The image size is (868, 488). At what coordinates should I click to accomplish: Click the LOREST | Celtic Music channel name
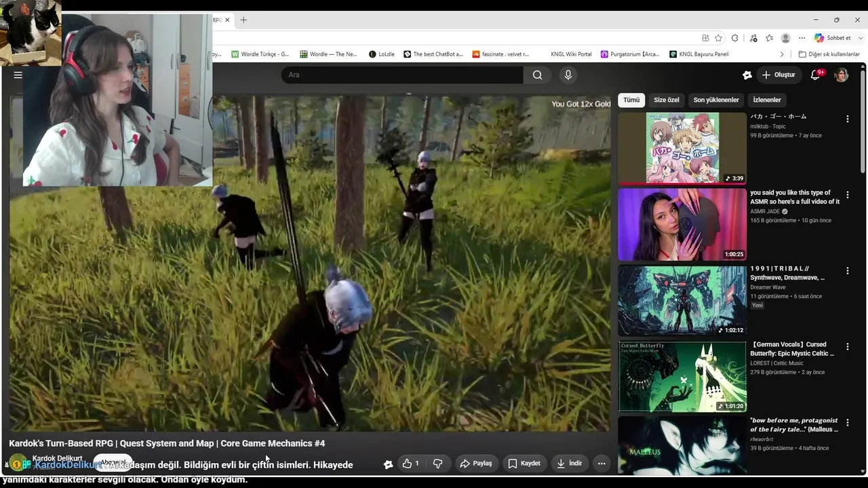[x=776, y=363]
